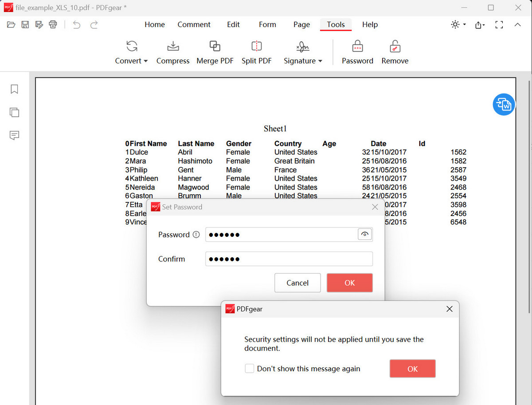Enable Don't show this message again
This screenshot has height=405, width=532.
(249, 368)
